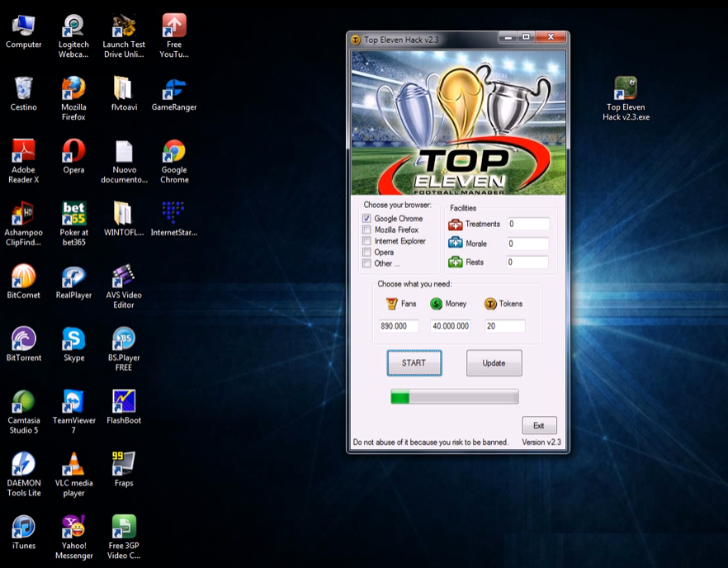Check the Internet Explorer browser option
The image size is (728, 568).
click(366, 240)
